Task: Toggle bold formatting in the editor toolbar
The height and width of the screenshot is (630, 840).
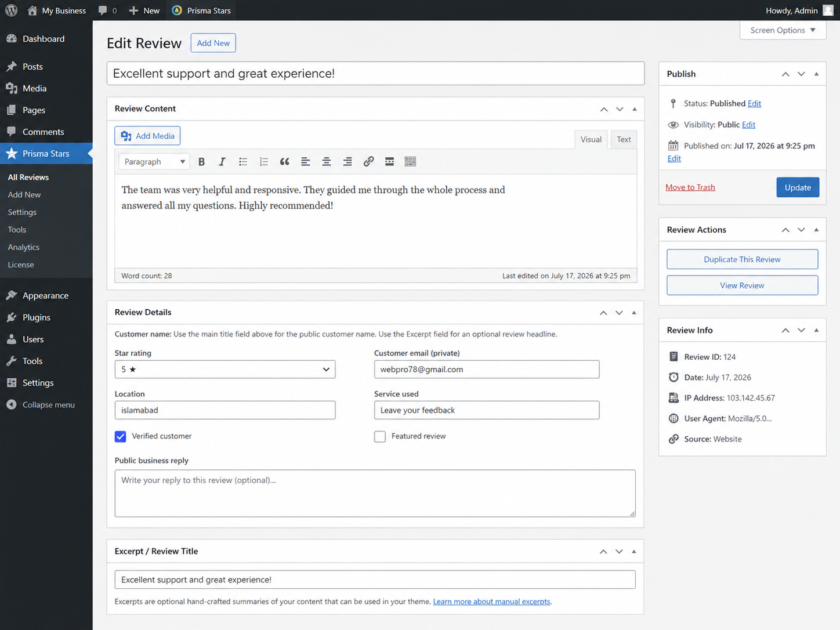Action: [x=201, y=162]
